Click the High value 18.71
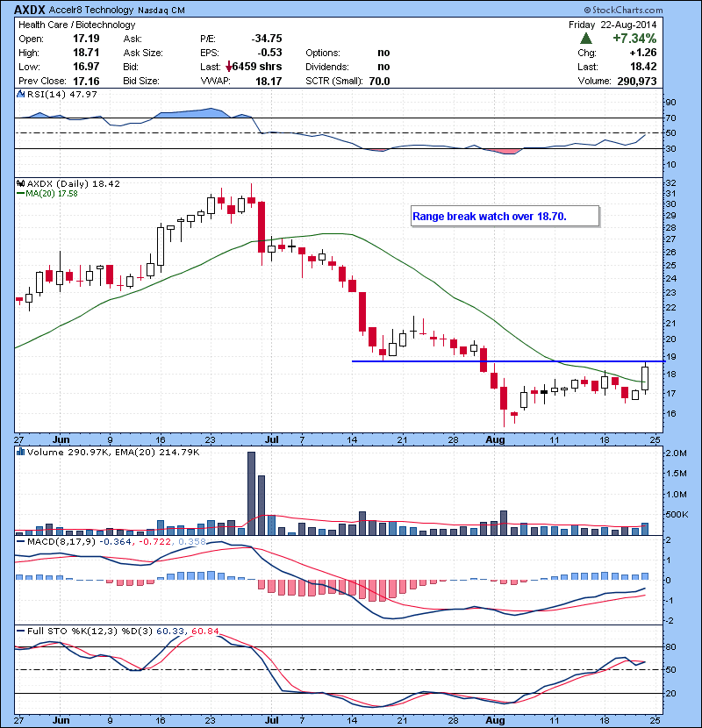Image resolution: width=702 pixels, height=728 pixels. pyautogui.click(x=86, y=53)
